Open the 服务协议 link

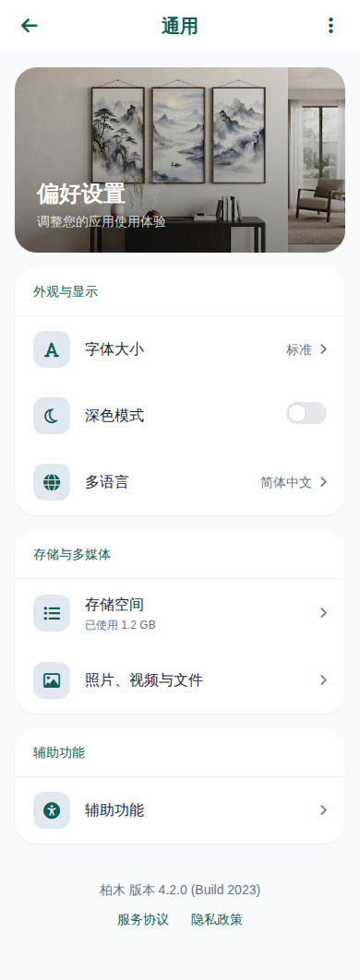[143, 919]
